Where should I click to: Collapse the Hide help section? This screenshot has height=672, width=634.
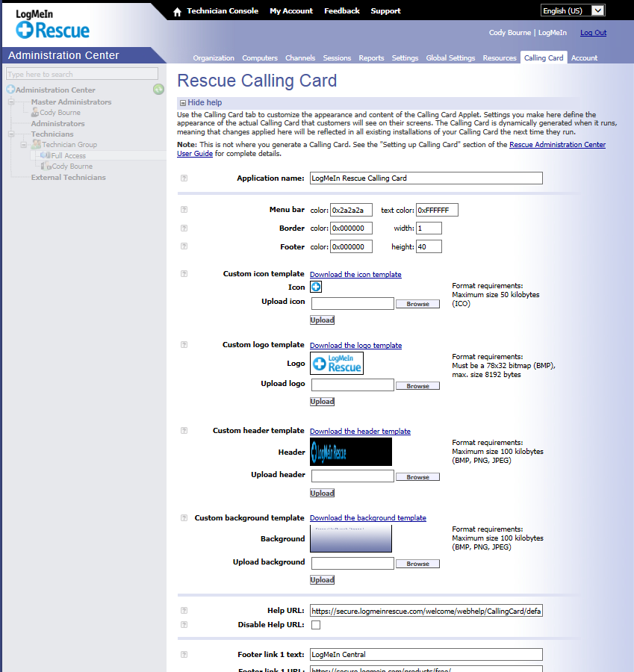[183, 103]
